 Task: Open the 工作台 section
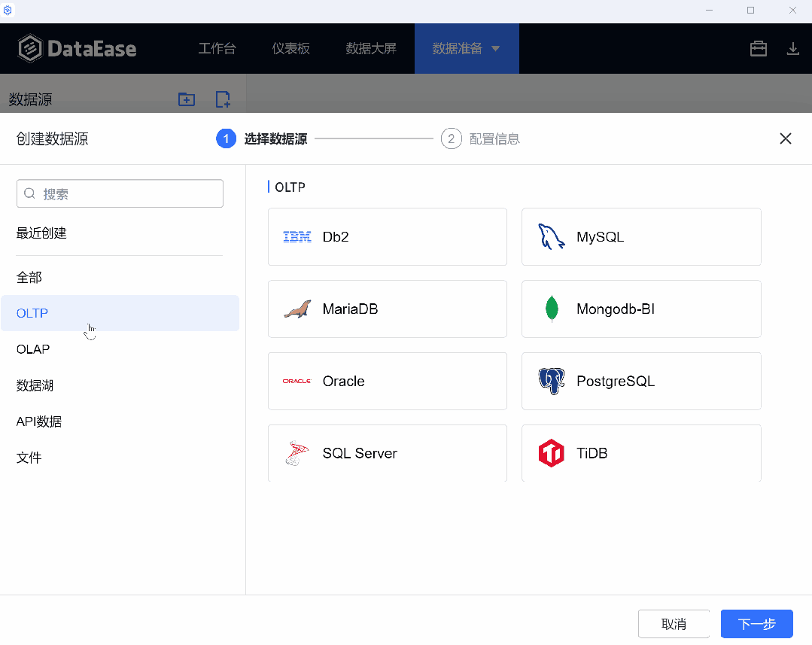[217, 48]
